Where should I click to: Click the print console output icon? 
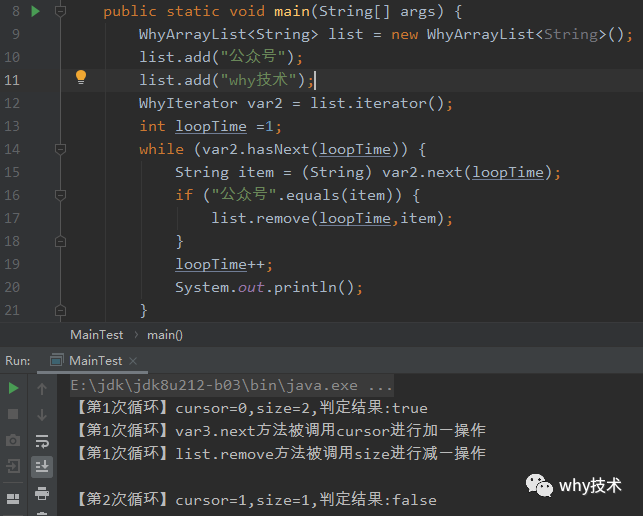[x=42, y=492]
